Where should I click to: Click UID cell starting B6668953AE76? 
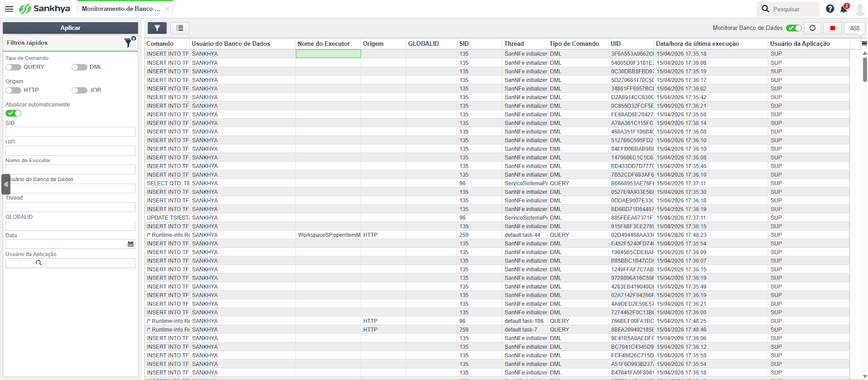[632, 183]
